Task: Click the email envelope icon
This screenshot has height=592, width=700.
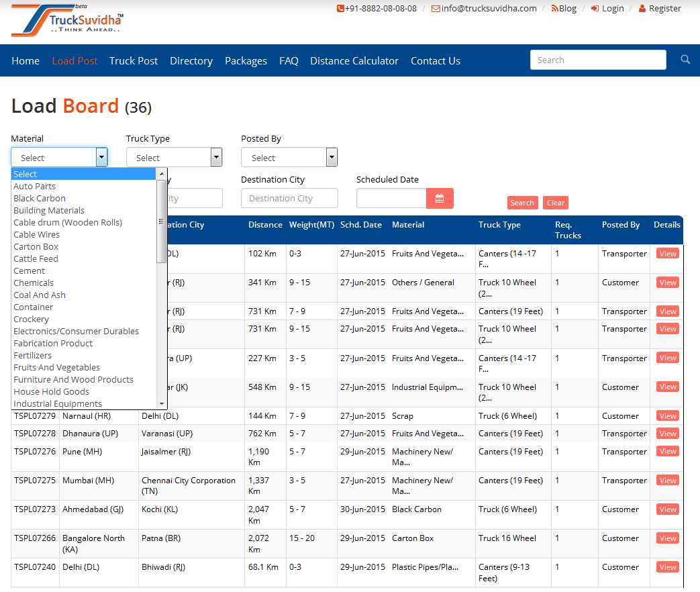Action: coord(436,9)
